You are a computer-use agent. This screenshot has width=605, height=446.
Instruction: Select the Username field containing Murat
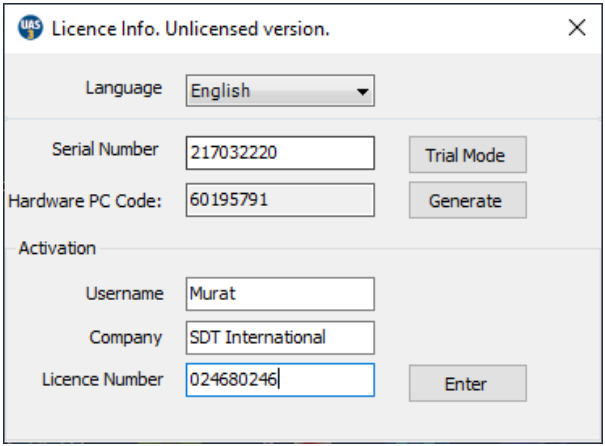pos(280,294)
